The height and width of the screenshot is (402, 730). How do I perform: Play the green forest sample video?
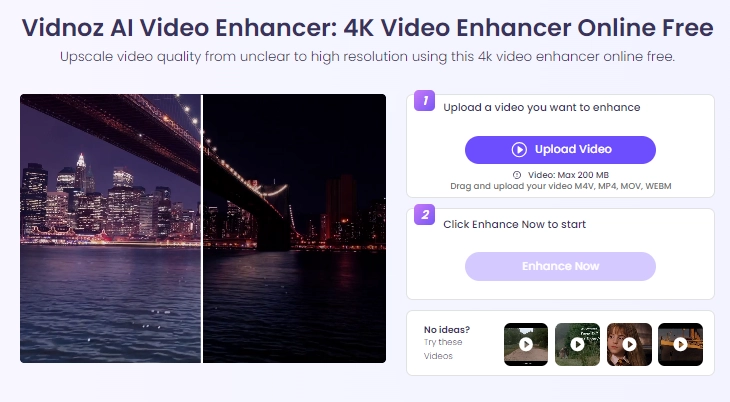point(577,344)
